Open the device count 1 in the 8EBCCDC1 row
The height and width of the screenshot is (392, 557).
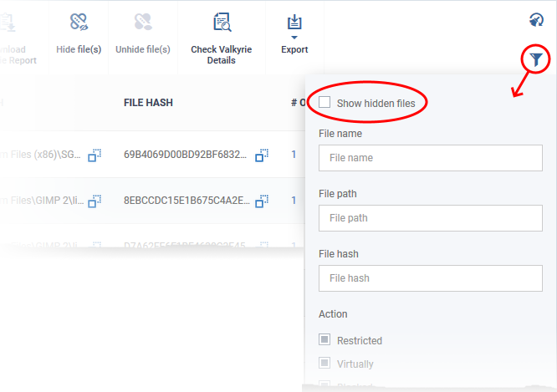pos(294,201)
